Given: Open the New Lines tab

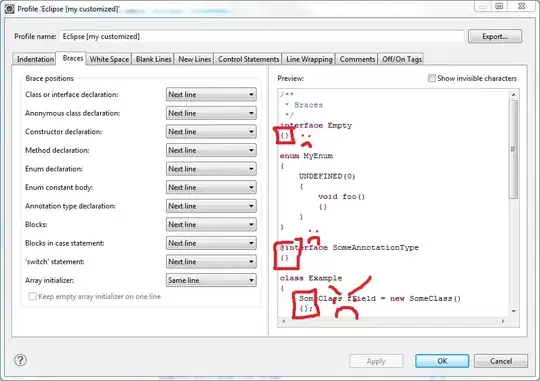Looking at the screenshot, I should click(194, 59).
